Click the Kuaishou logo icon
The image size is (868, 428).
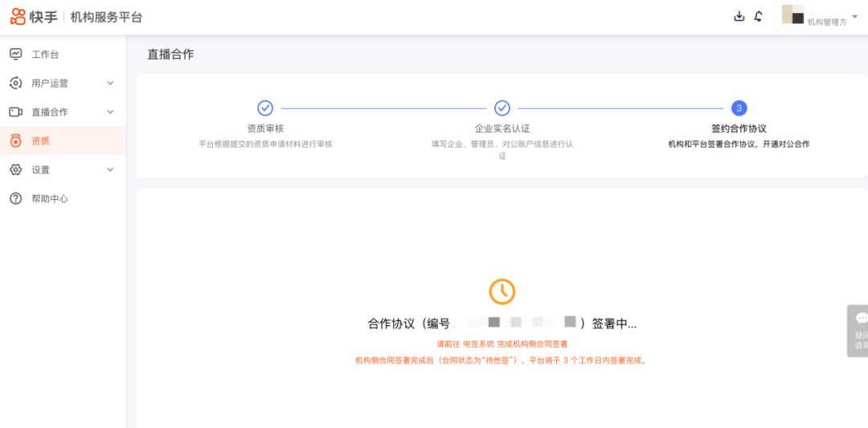18,17
